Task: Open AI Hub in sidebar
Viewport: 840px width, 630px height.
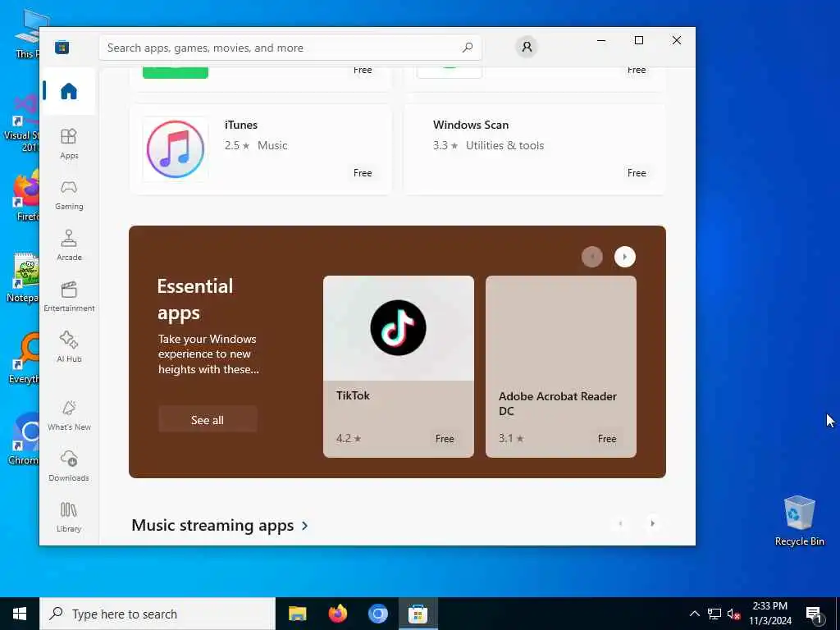Action: [69, 348]
